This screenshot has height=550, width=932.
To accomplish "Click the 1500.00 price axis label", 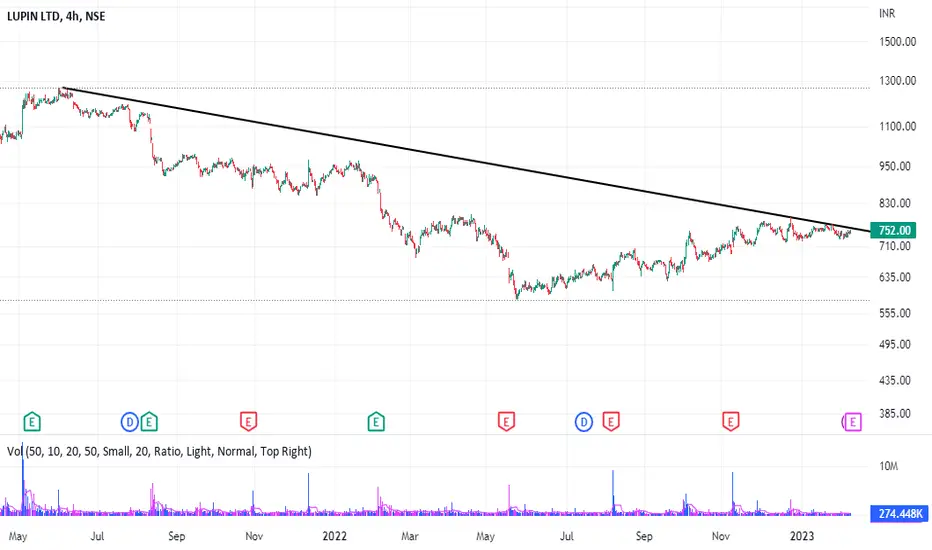I will (898, 42).
